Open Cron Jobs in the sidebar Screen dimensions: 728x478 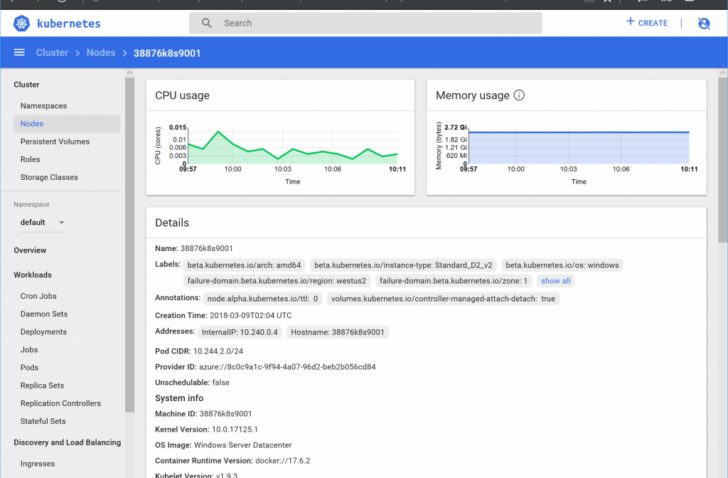point(39,296)
